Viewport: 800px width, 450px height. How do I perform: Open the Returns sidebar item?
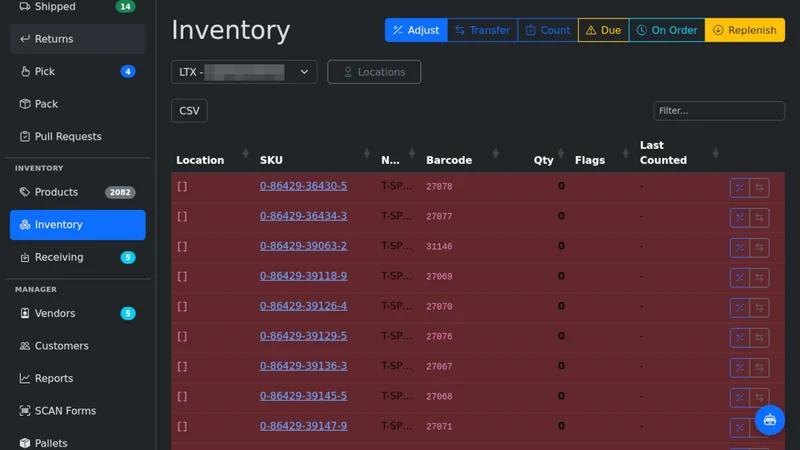click(x=78, y=39)
